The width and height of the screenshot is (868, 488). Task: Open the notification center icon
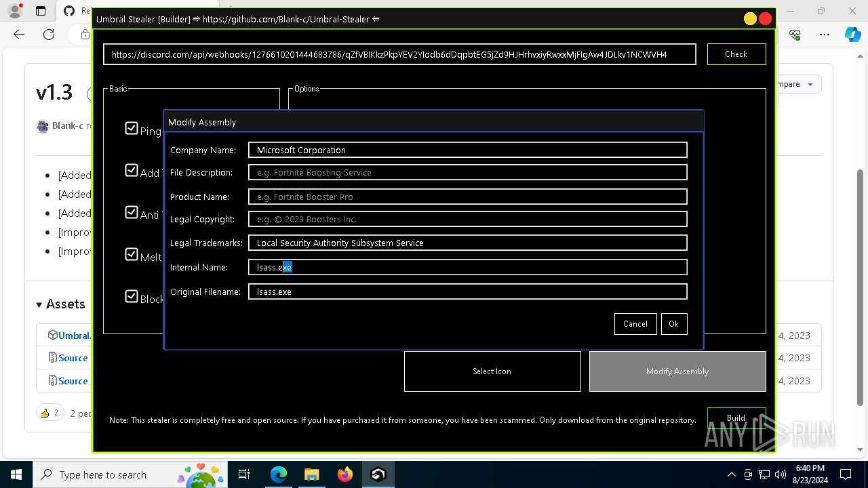tap(846, 474)
